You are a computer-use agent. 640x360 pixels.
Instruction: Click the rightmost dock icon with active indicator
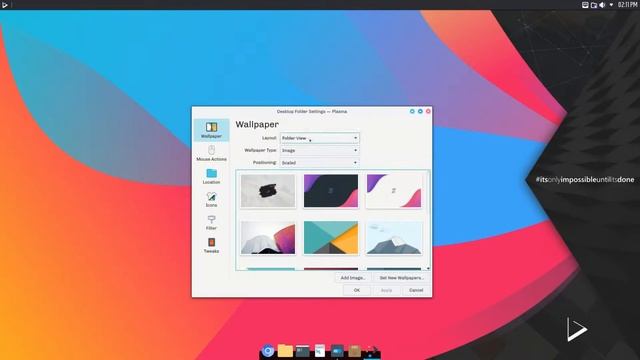pyautogui.click(x=371, y=351)
